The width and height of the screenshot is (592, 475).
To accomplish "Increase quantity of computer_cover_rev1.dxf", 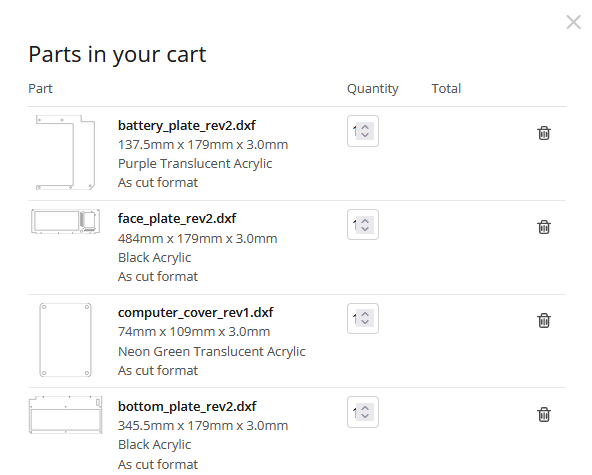I will [x=365, y=314].
